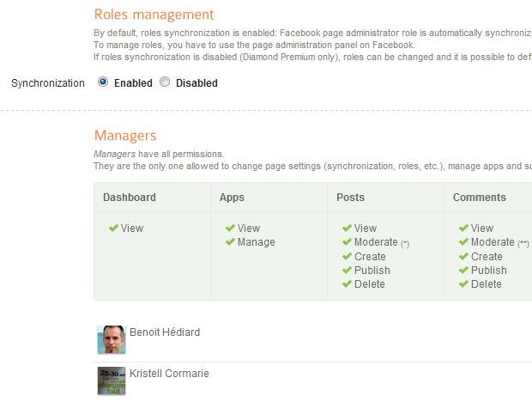
Task: Select the Disabled synchronization radio button
Action: (x=165, y=83)
